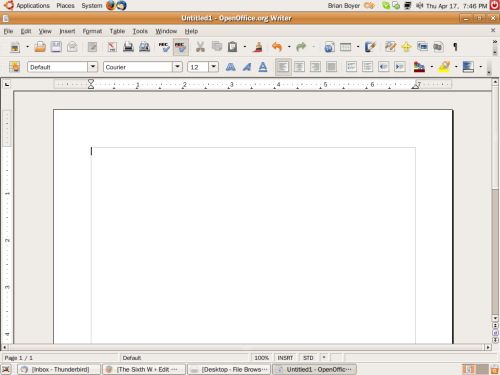Toggle INSRT insert mode in status bar
Screen dimensions: 500x375
[x=285, y=358]
